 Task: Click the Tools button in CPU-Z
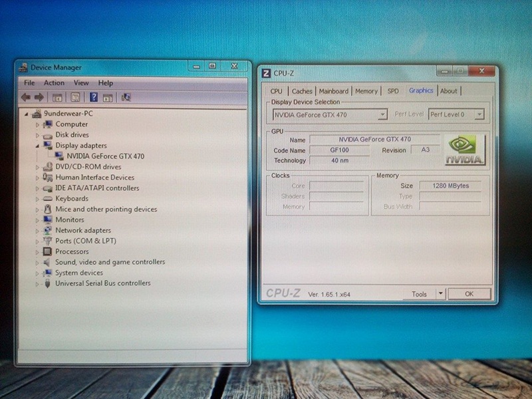point(420,294)
